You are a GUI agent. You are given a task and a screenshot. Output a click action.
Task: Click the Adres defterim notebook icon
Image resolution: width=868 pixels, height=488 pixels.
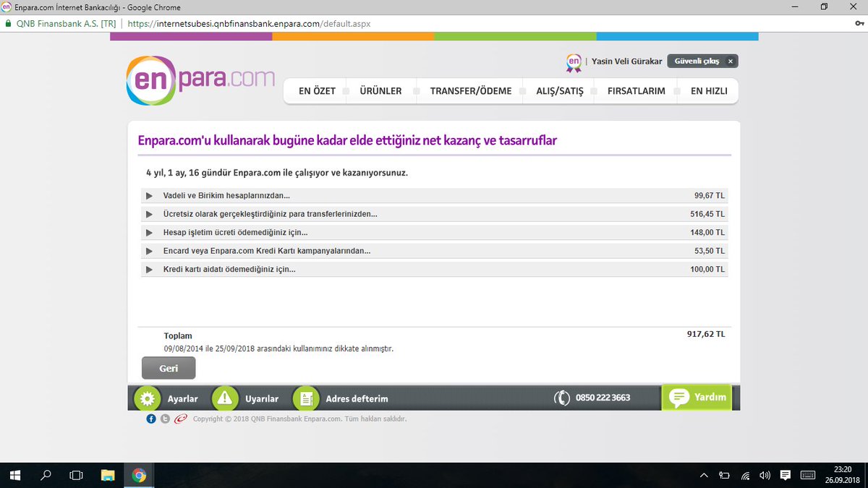tap(306, 398)
